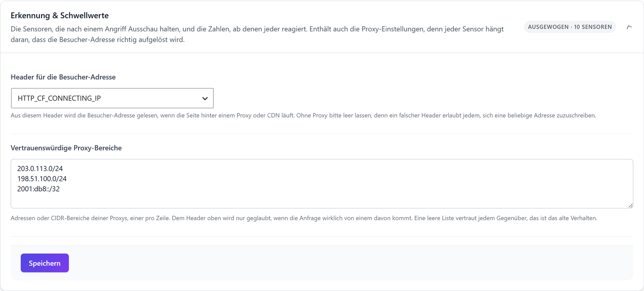
Task: Click the Speichern button
Action: [45, 263]
